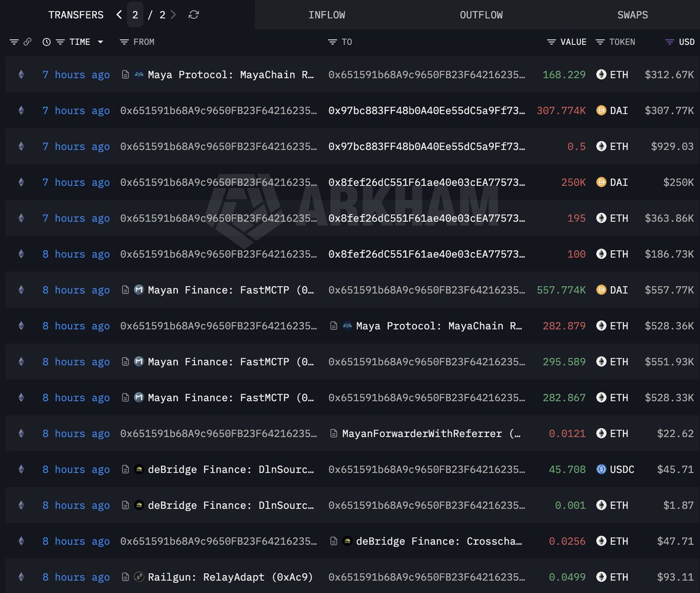700x593 pixels.
Task: Open deBridge Finance Crosschain recipient link
Action: 439,541
